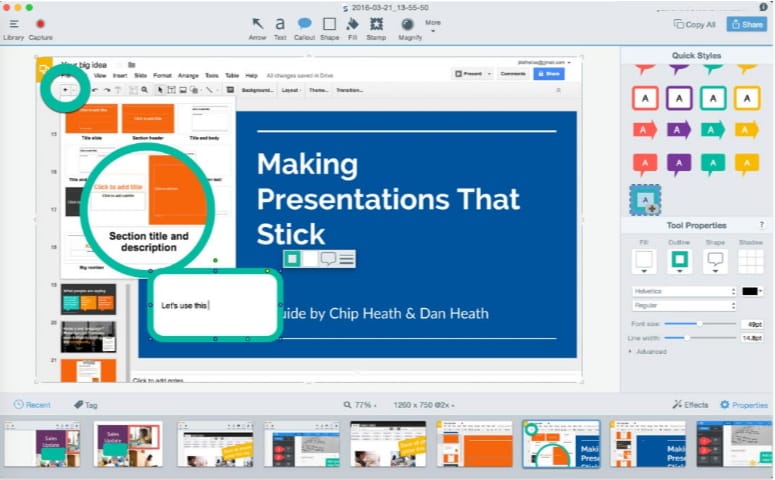
Task: Choose a Shadow direction grid cell
Action: click(751, 262)
